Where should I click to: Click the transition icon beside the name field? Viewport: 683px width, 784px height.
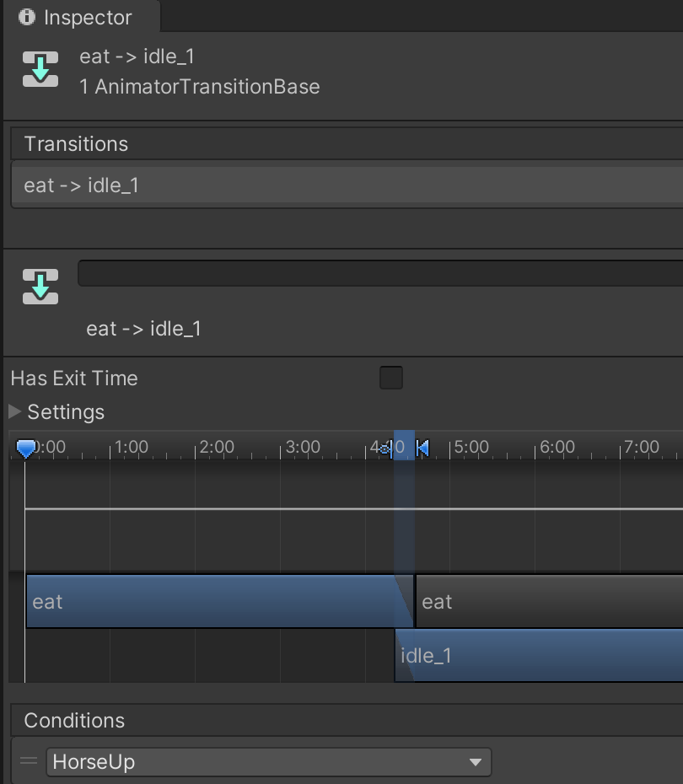(40, 287)
